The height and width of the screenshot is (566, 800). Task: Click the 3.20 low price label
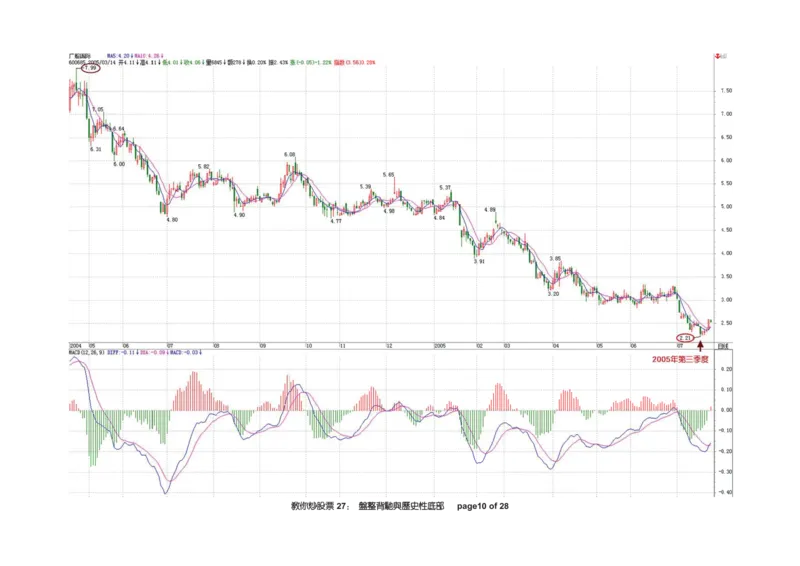pyautogui.click(x=552, y=293)
